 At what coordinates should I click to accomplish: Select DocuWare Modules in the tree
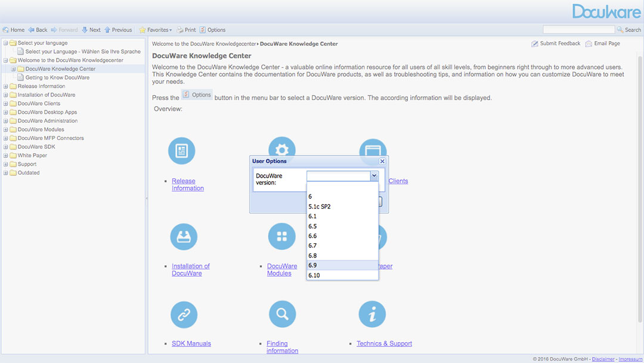tap(41, 129)
